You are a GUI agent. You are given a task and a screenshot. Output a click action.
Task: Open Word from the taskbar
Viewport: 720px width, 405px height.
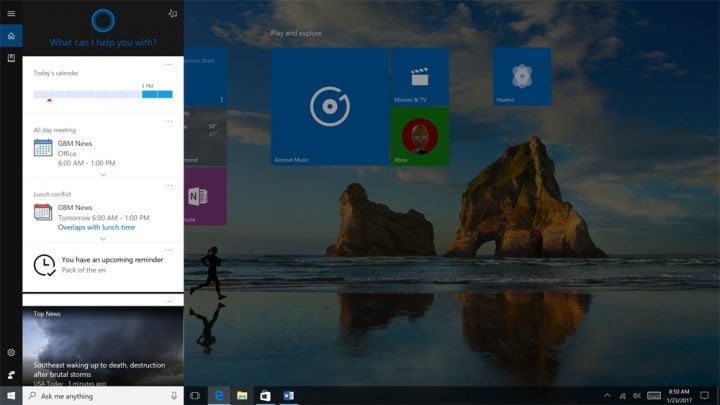pyautogui.click(x=288, y=396)
